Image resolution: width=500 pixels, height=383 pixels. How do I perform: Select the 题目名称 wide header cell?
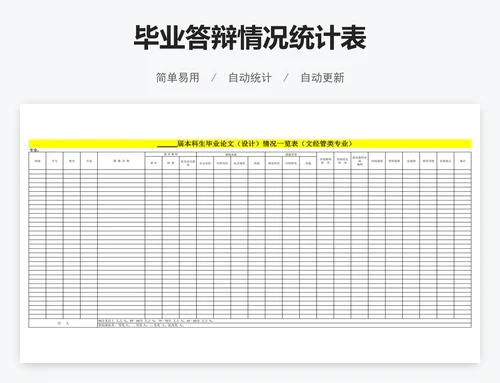pos(121,161)
